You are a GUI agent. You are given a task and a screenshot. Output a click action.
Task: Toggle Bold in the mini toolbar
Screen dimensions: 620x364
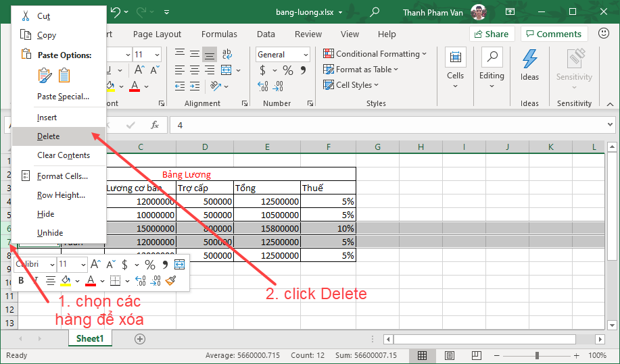[21, 280]
